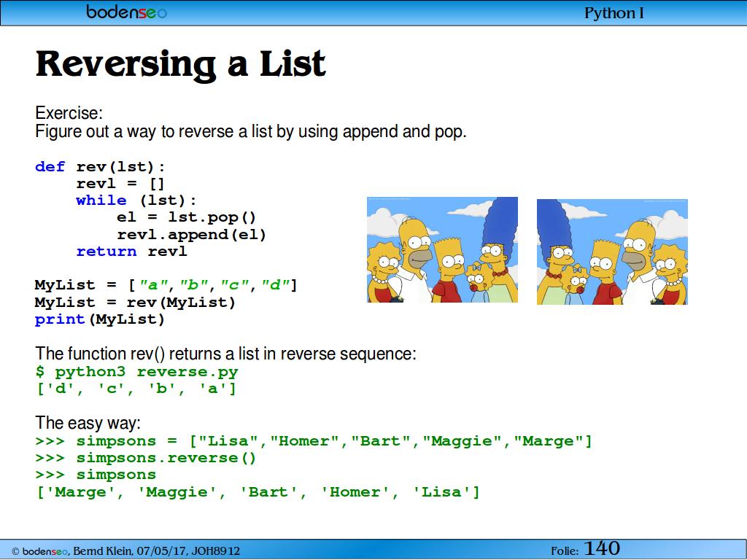Click the 'Python I' header title
This screenshot has width=747, height=560.
click(x=614, y=13)
